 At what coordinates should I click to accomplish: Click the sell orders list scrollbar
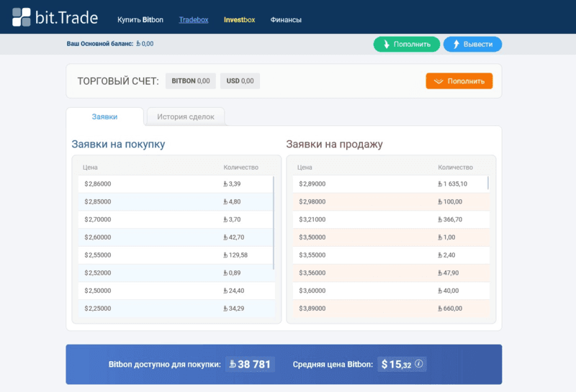click(488, 183)
